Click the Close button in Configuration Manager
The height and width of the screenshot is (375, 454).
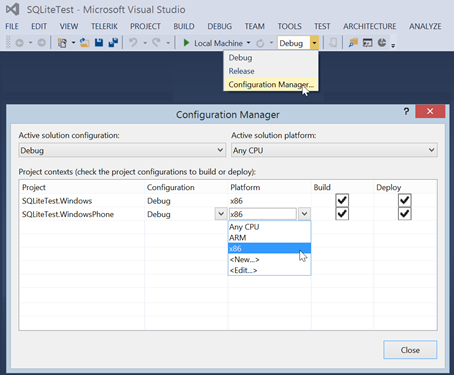[410, 350]
